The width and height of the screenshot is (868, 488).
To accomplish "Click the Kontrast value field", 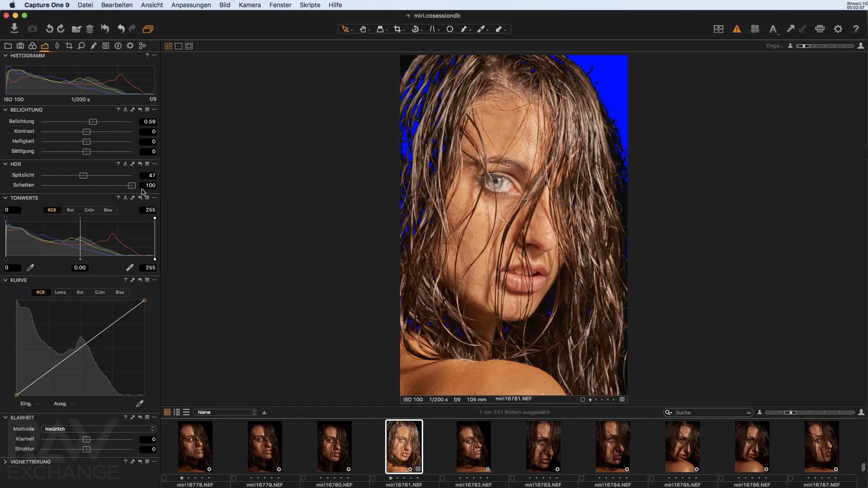I will [148, 131].
